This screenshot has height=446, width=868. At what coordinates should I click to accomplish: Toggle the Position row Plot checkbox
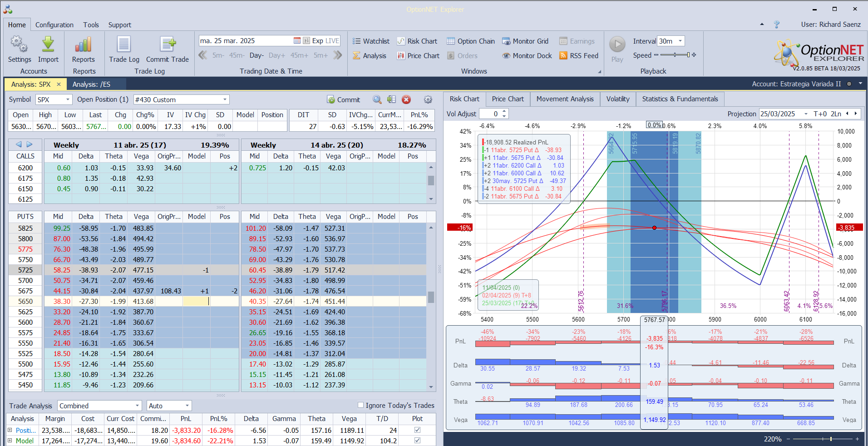point(417,430)
